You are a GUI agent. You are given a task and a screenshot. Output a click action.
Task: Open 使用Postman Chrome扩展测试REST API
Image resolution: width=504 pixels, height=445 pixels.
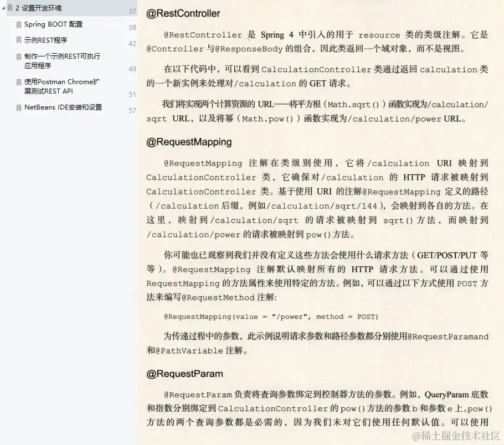[64, 86]
